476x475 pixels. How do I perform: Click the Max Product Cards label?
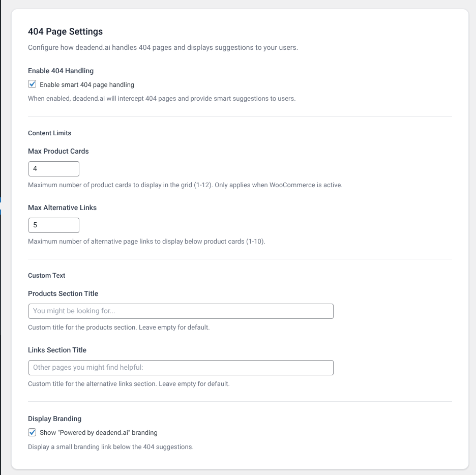pos(58,151)
